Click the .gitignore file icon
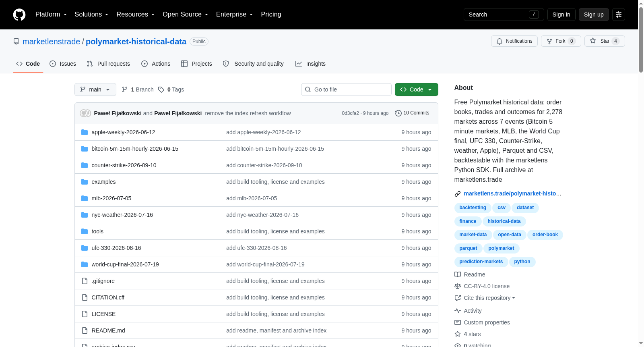The image size is (644, 347). 85,281
